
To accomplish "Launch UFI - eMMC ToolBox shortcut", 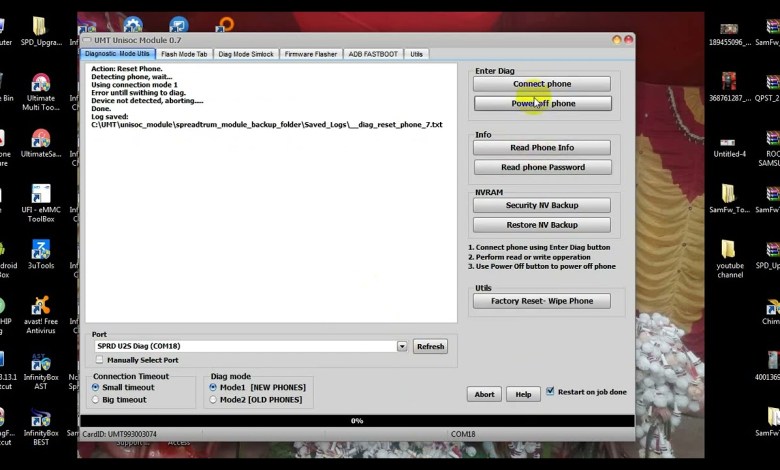I will point(41,203).
